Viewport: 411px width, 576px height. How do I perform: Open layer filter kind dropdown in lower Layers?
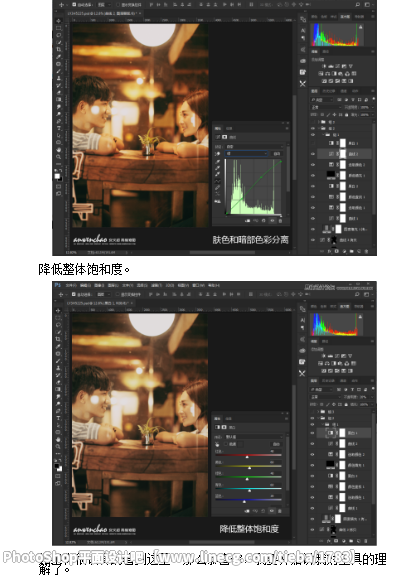pos(321,389)
